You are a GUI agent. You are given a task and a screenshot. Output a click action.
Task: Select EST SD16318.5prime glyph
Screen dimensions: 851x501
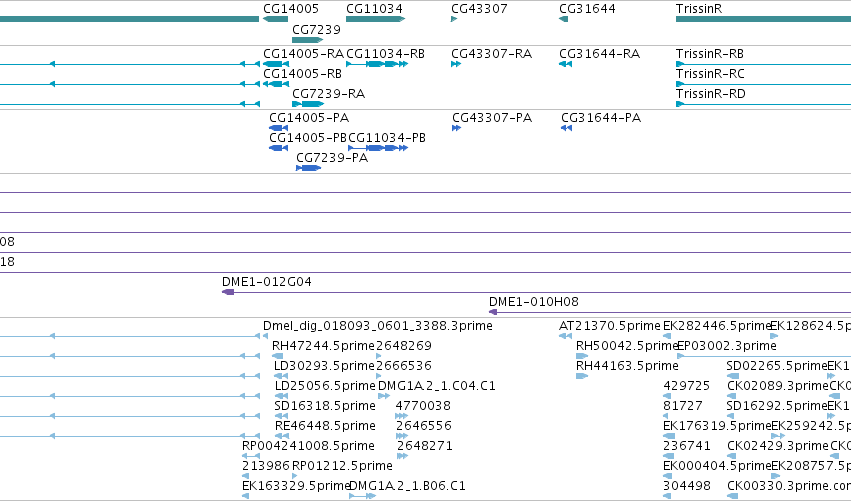(x=281, y=416)
